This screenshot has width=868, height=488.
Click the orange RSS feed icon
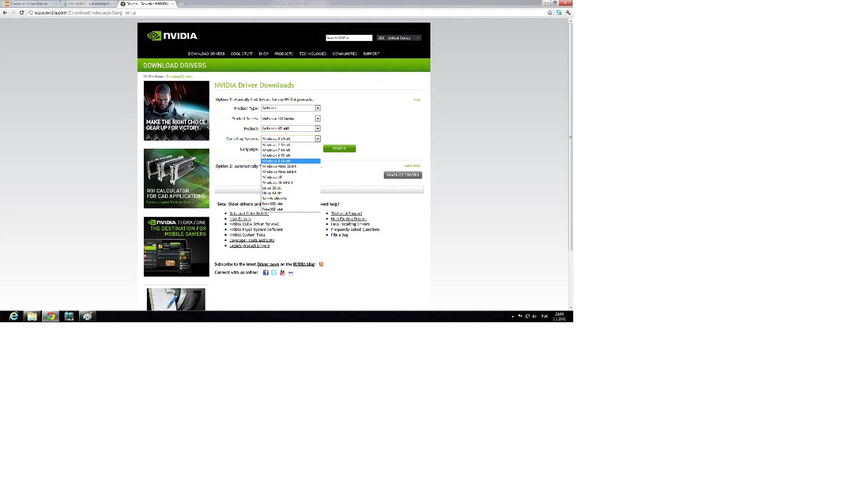(321, 264)
